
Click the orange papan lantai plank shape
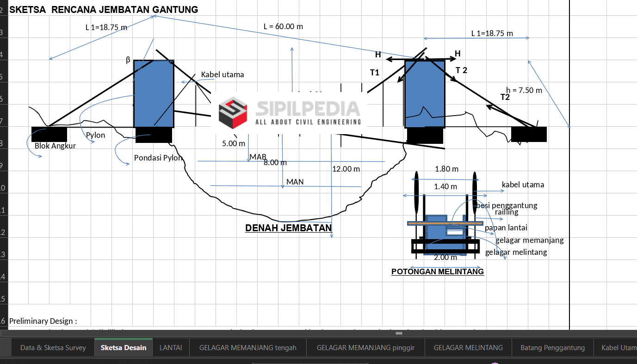coord(426,223)
